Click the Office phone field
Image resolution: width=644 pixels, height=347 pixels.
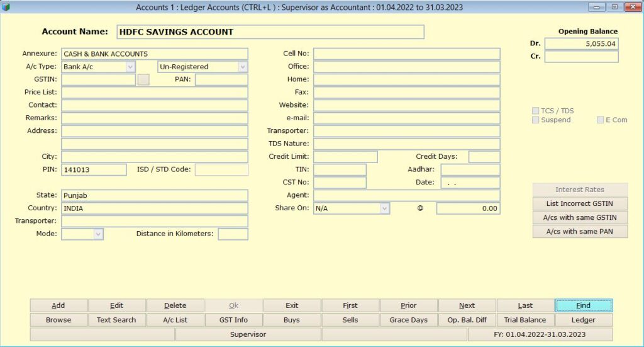[x=407, y=67]
